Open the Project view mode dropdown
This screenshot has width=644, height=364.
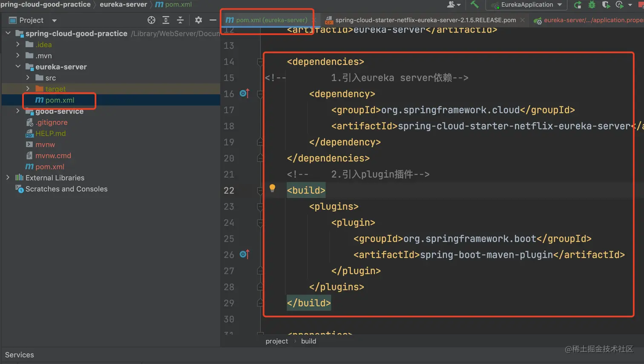(x=54, y=20)
